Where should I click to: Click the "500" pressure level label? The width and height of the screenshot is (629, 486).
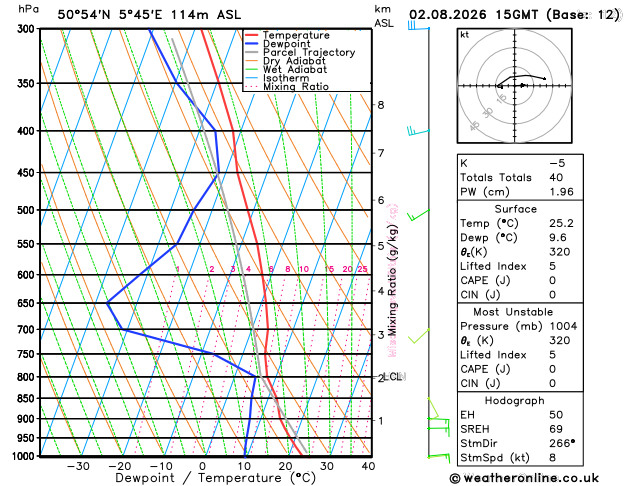click(x=28, y=210)
